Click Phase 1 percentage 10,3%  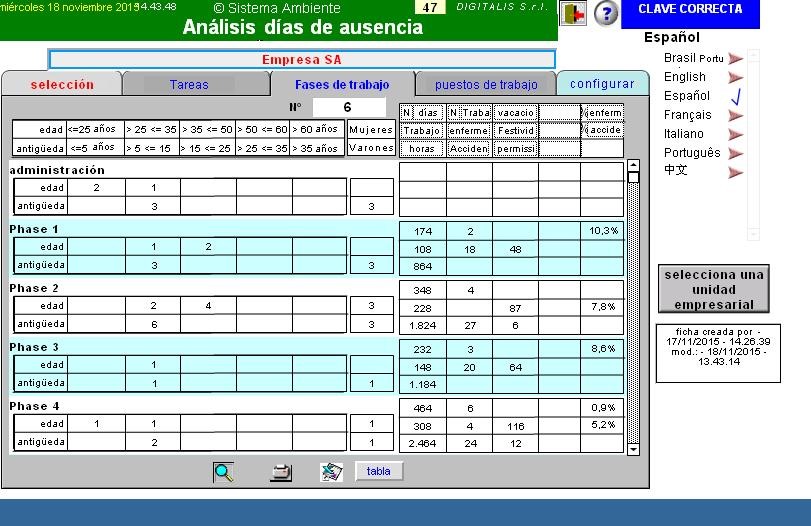(603, 230)
